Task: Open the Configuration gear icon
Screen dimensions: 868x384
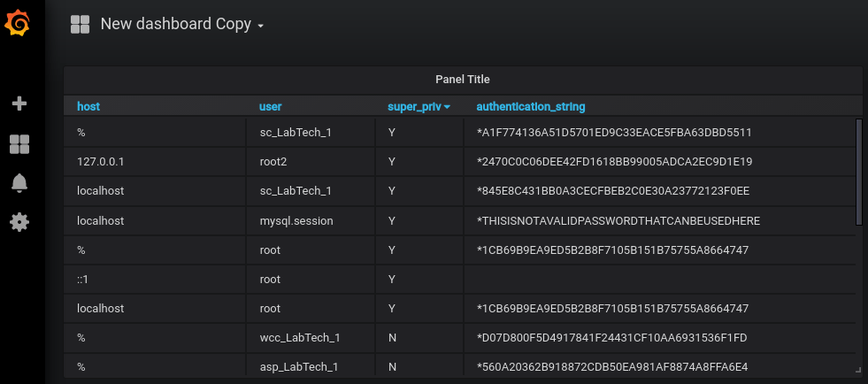Action: point(19,221)
